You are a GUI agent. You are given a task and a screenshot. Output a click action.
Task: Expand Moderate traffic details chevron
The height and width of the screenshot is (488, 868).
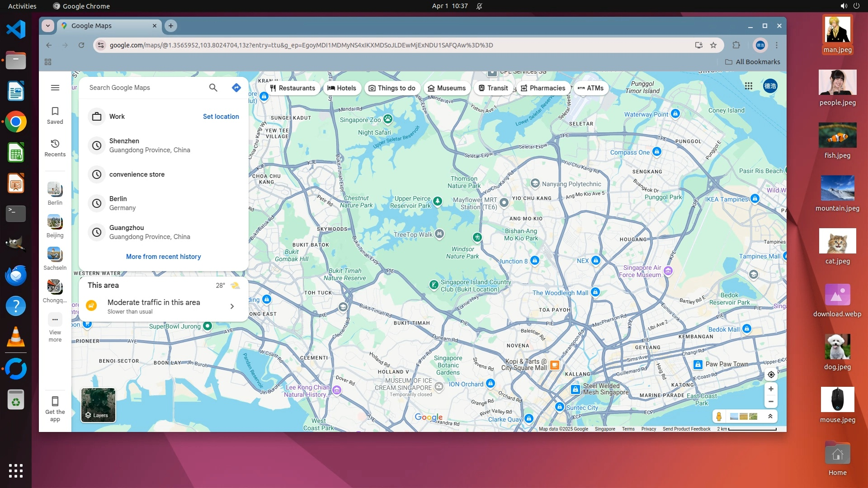[232, 306]
